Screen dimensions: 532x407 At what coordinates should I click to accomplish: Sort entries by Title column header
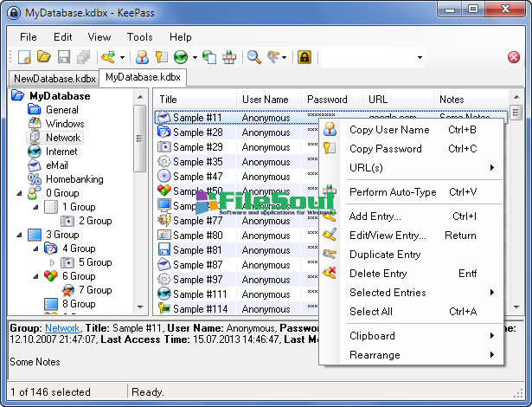click(195, 100)
